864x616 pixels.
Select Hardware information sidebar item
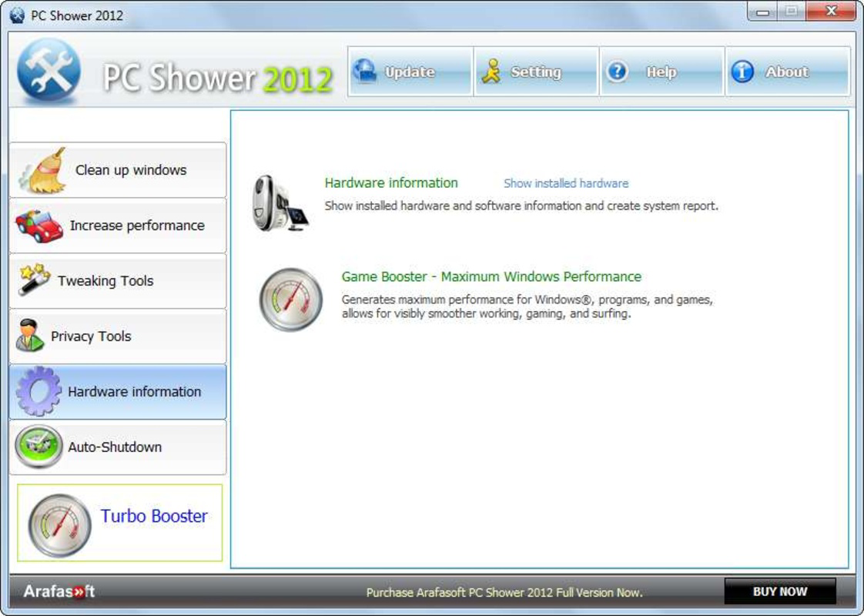(x=118, y=392)
